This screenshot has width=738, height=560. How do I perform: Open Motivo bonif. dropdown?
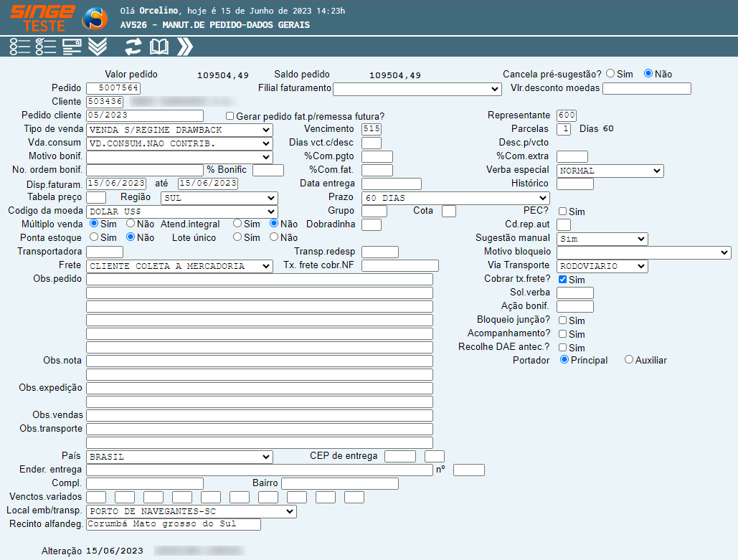click(179, 157)
